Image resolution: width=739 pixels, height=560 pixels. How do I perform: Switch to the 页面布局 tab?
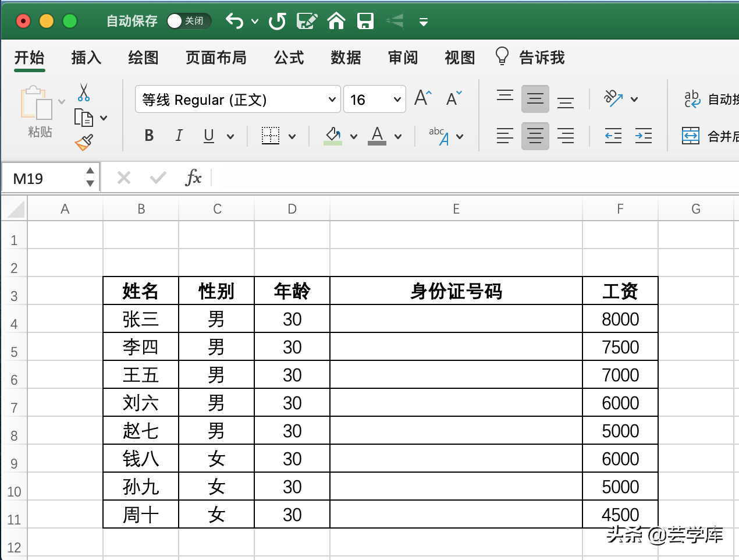(x=216, y=58)
